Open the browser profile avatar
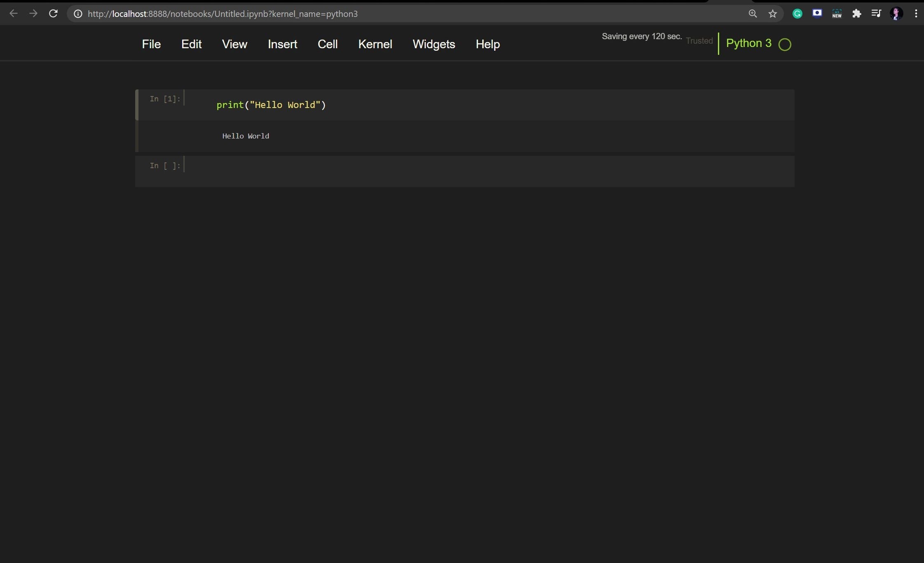This screenshot has height=563, width=924. (896, 14)
